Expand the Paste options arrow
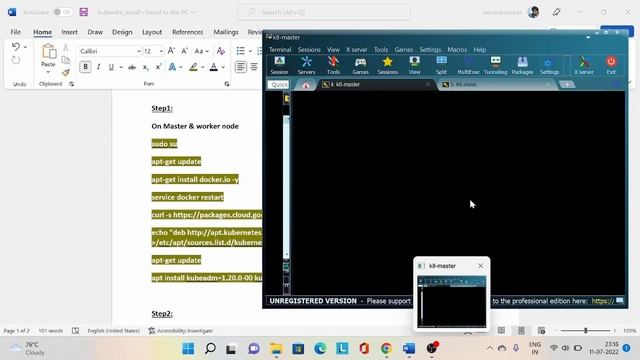Image resolution: width=640 pixels, height=360 pixels. [48, 72]
